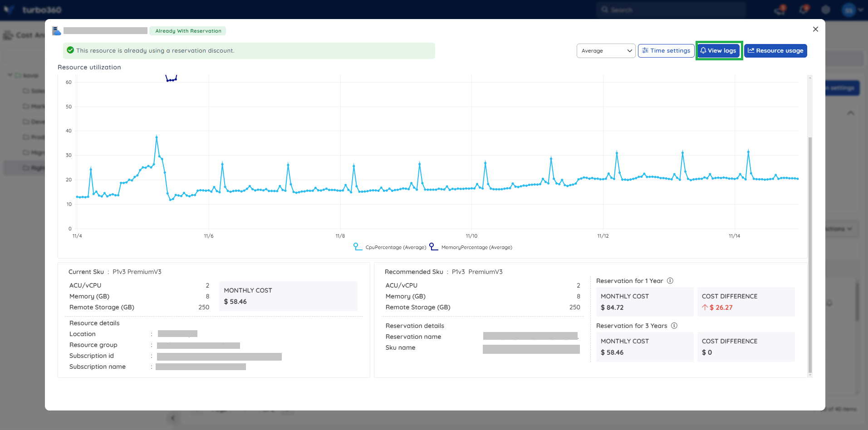Expand the Average aggregation dropdown
The width and height of the screenshot is (868, 430).
click(606, 51)
